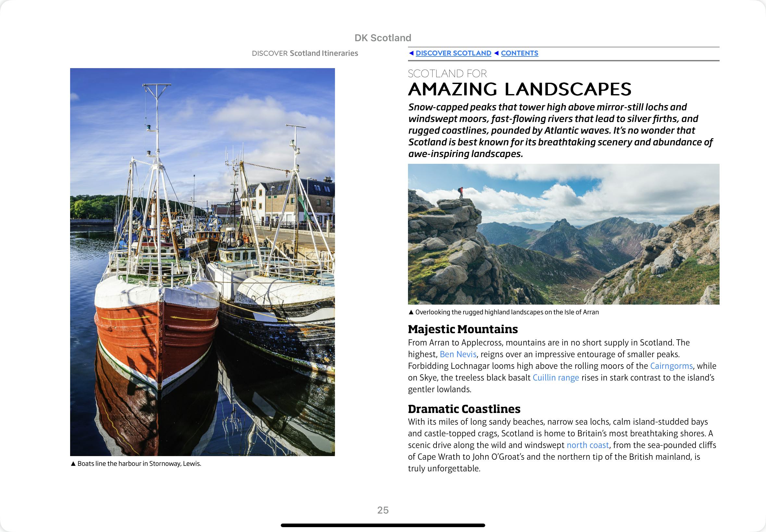Tap the Dramatic Coastlines heading
The width and height of the screenshot is (766, 532).
click(x=464, y=409)
